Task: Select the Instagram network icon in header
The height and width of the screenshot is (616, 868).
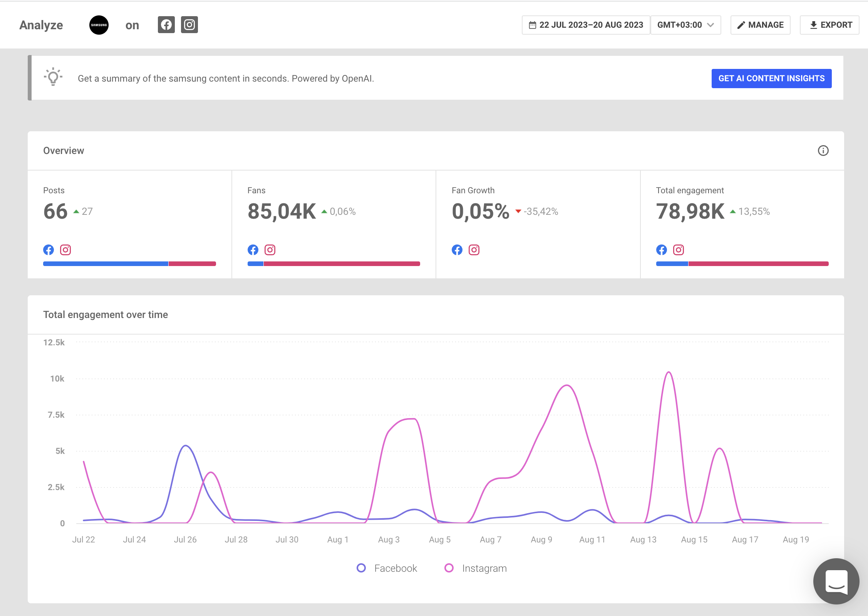Action: 189,25
